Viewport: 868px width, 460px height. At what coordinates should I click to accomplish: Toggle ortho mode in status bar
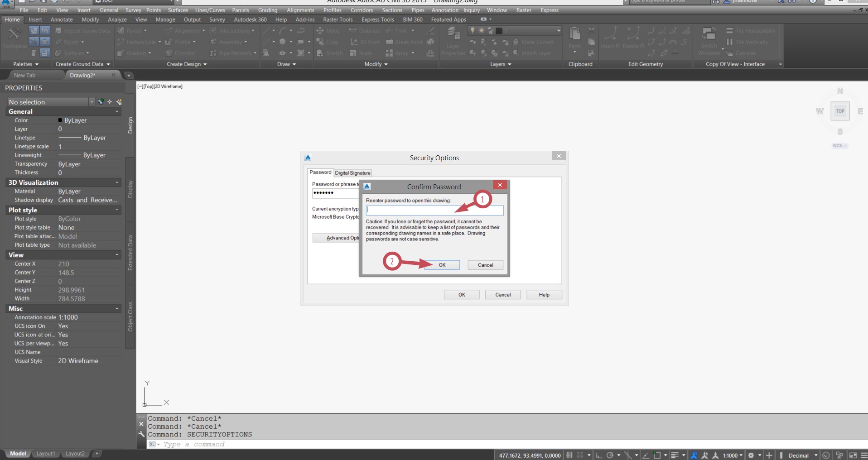(599, 455)
